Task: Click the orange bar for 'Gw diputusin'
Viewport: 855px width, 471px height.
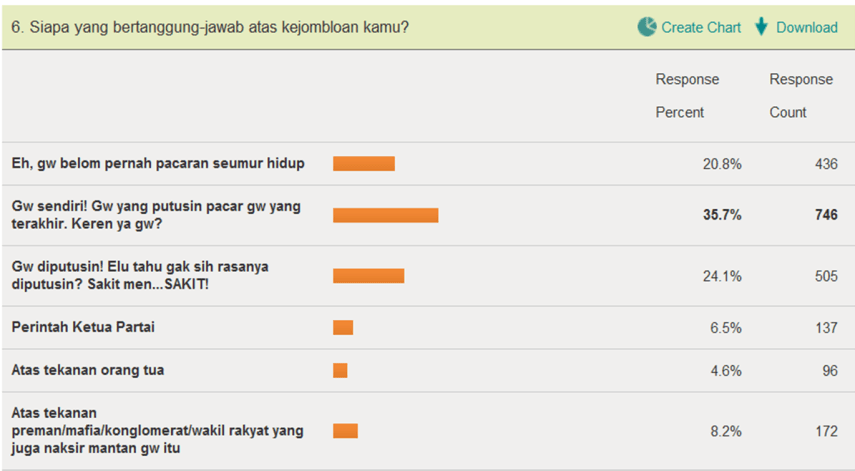Action: [x=368, y=275]
